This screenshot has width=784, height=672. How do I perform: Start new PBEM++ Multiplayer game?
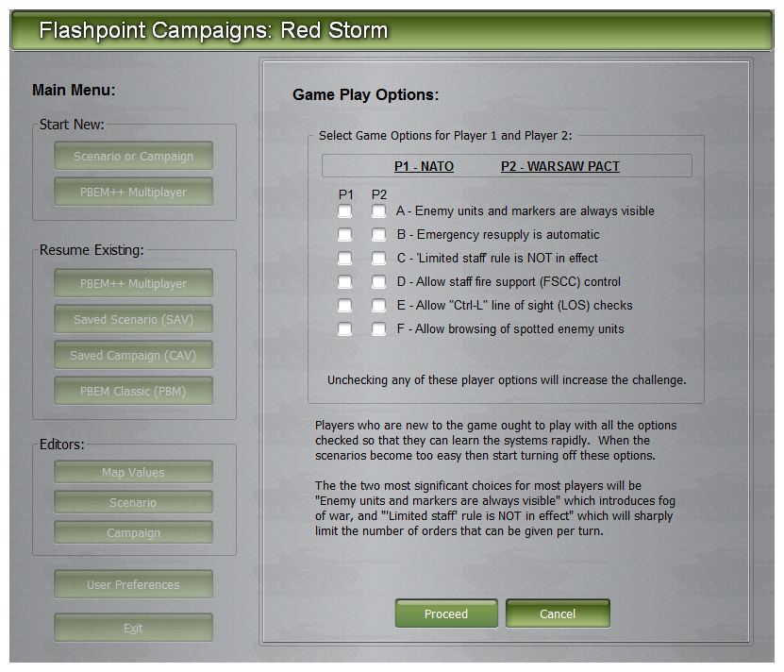pyautogui.click(x=133, y=193)
